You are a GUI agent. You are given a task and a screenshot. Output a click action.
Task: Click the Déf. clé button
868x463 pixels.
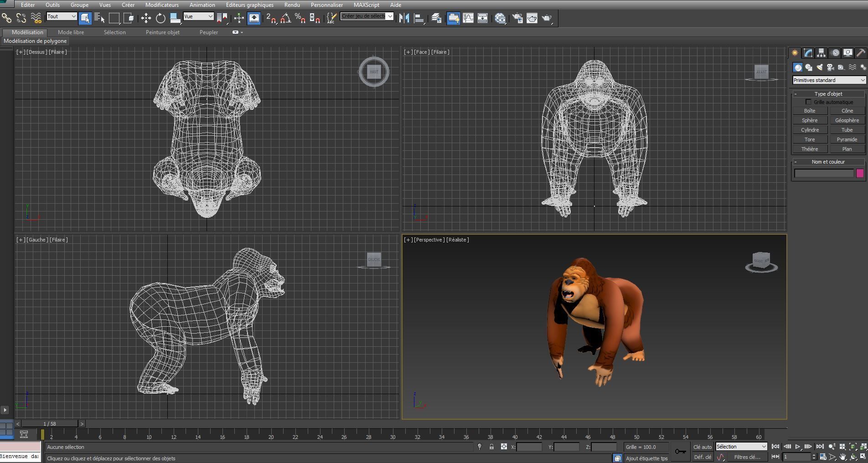702,457
